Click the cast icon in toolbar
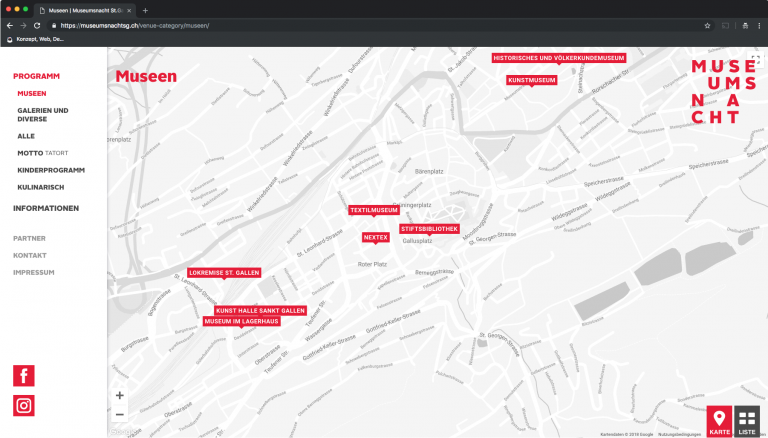This screenshot has width=768, height=438. coord(725,25)
